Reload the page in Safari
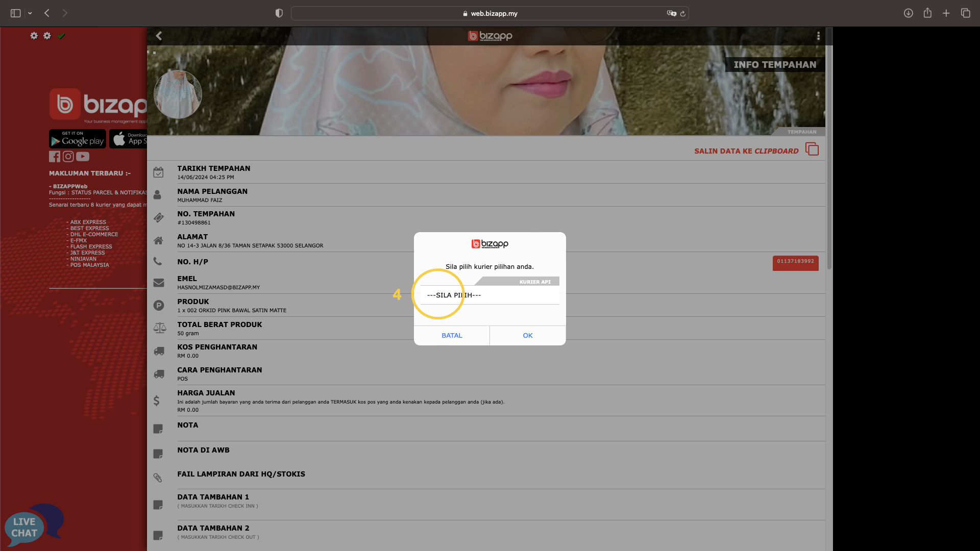The height and width of the screenshot is (551, 980). point(683,14)
